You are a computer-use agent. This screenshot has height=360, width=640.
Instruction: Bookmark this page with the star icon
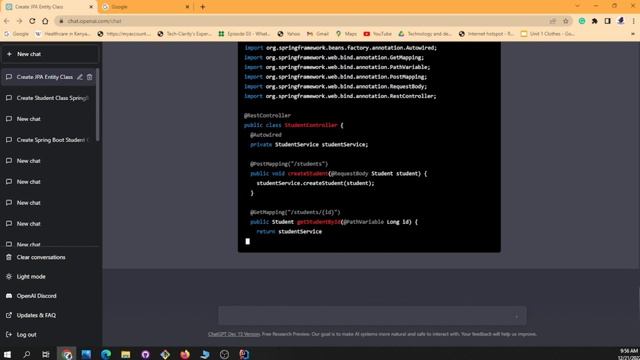coord(566,21)
